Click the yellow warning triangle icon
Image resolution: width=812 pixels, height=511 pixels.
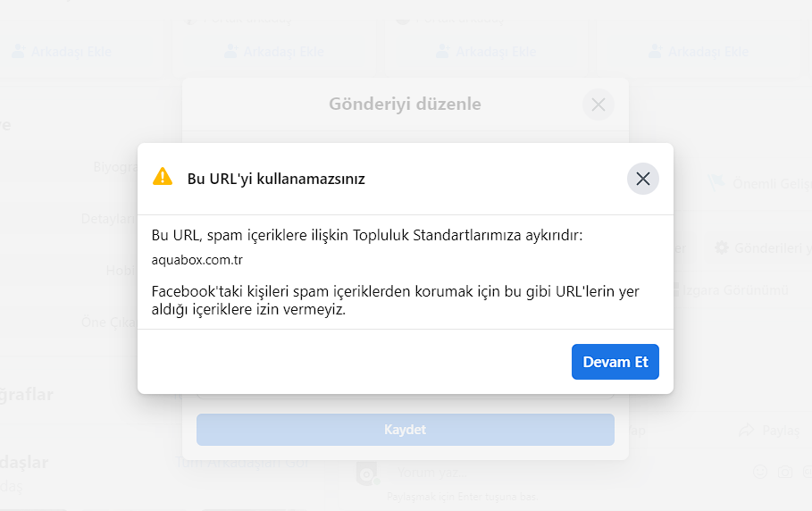[163, 177]
